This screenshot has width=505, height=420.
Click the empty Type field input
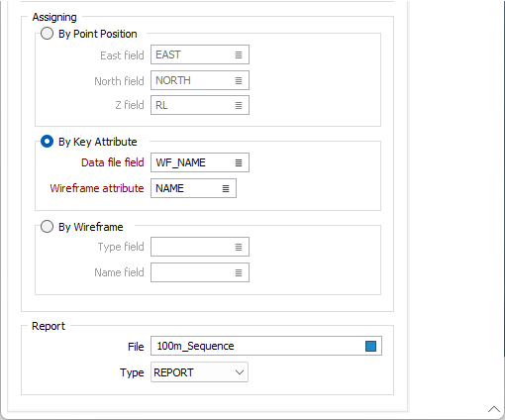(200, 247)
